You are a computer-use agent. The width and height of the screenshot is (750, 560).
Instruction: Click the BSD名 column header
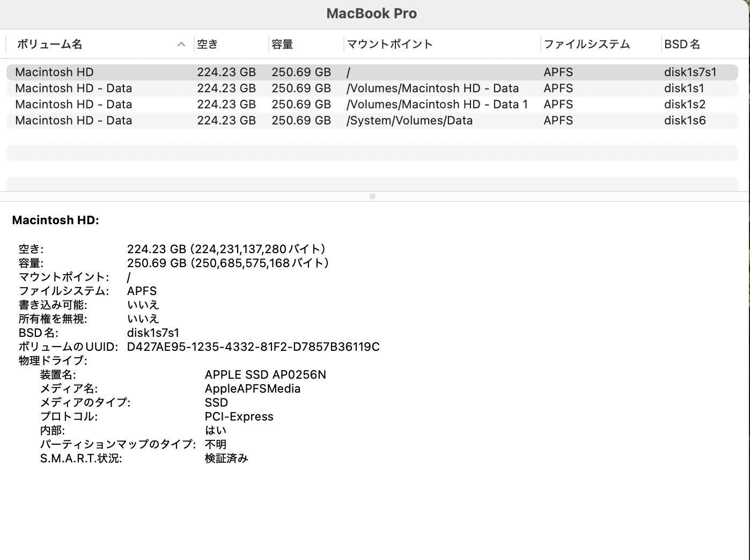point(682,44)
